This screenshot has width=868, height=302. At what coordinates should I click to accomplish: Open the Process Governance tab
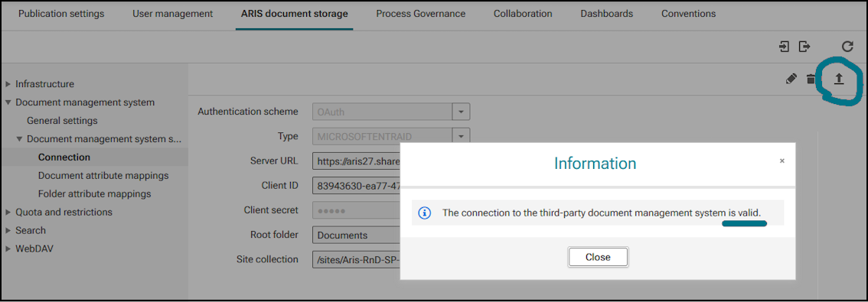coord(421,14)
